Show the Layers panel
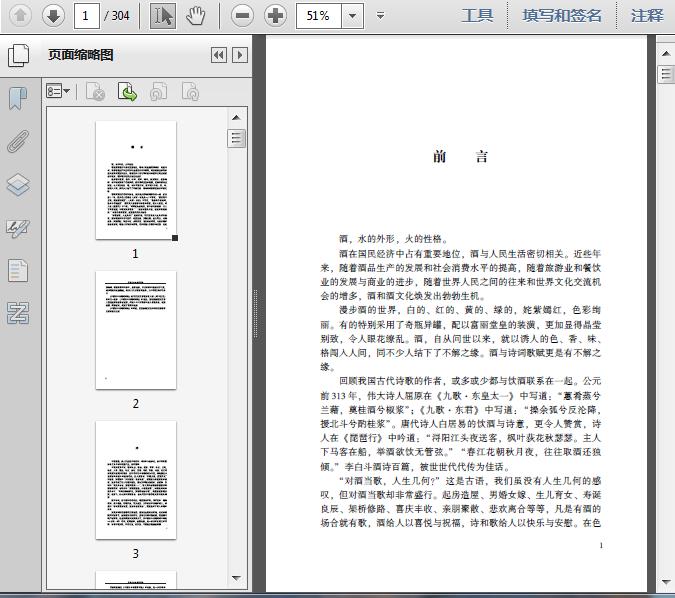Screen dimensions: 675x598 (x=17, y=185)
